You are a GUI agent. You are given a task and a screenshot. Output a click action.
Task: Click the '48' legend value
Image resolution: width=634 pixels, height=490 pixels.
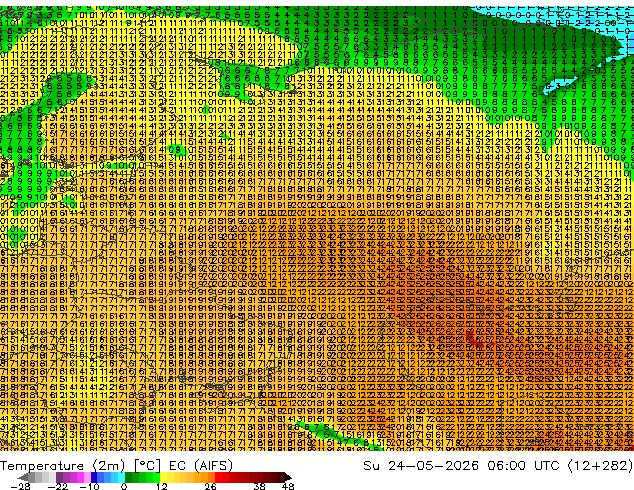(x=288, y=486)
